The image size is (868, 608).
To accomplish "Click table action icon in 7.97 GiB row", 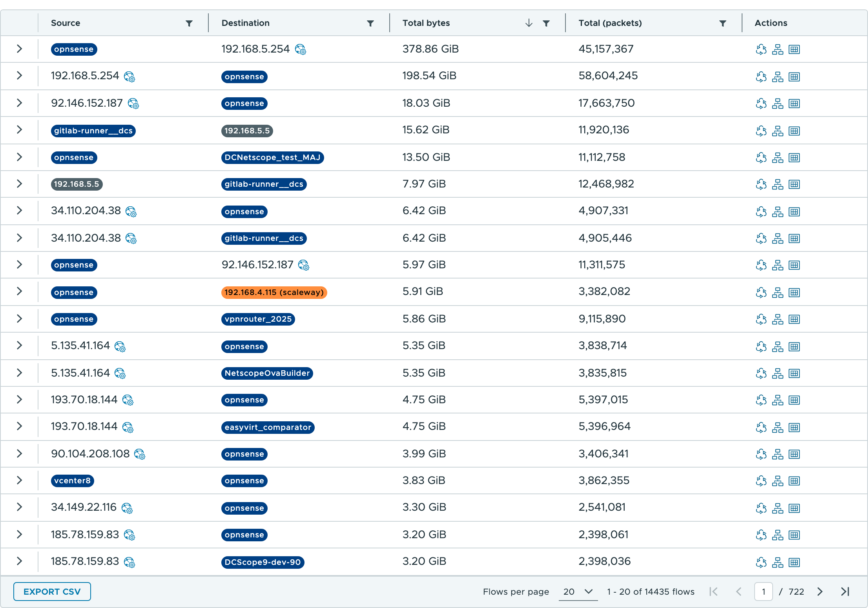I will pos(794,184).
